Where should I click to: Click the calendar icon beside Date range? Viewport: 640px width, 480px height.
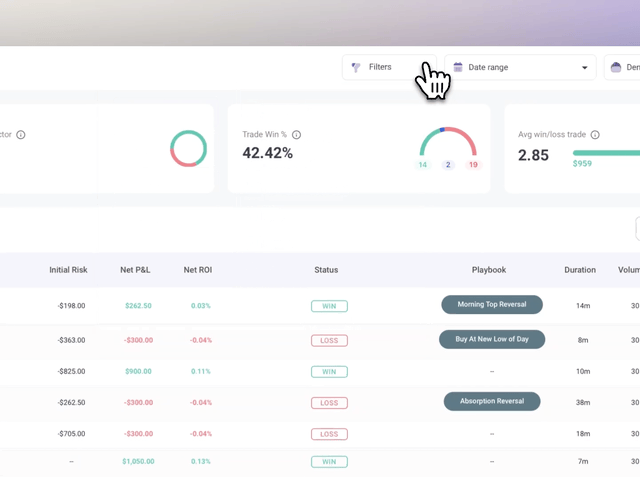458,67
